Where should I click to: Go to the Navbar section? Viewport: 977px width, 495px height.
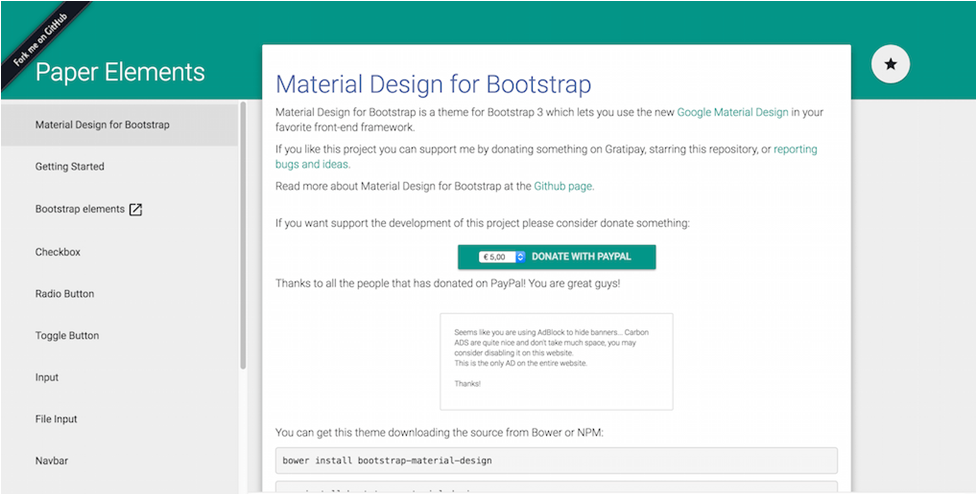click(51, 461)
